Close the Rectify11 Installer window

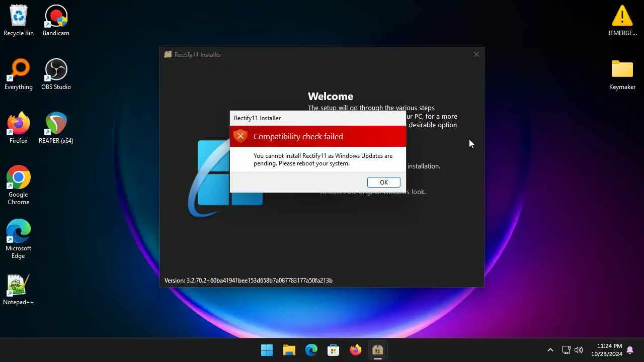(x=476, y=54)
